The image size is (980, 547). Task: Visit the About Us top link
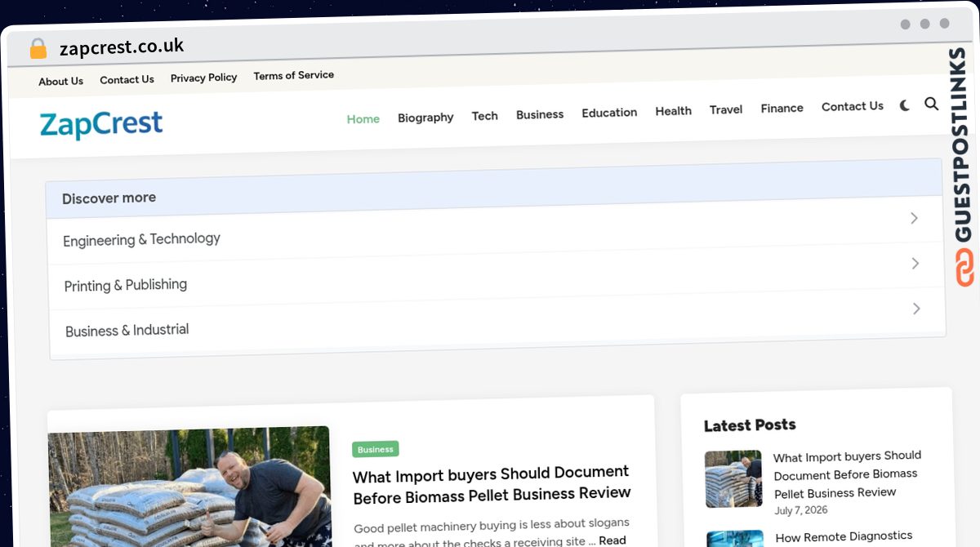coord(60,81)
